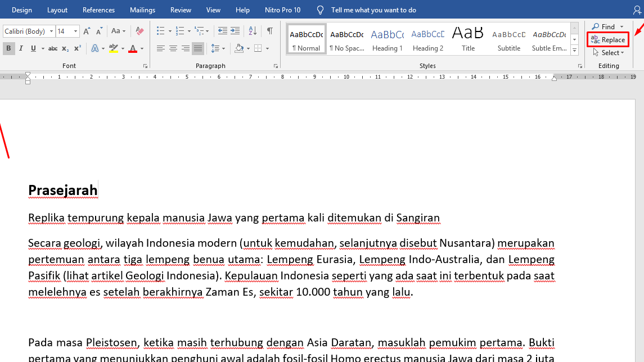Decrease paragraph indent
The width and height of the screenshot is (644, 362).
[223, 31]
